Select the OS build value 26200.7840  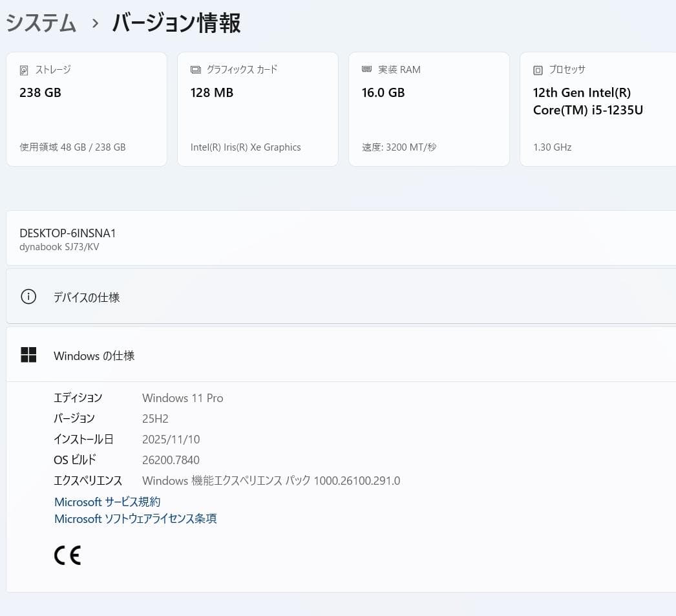[171, 460]
